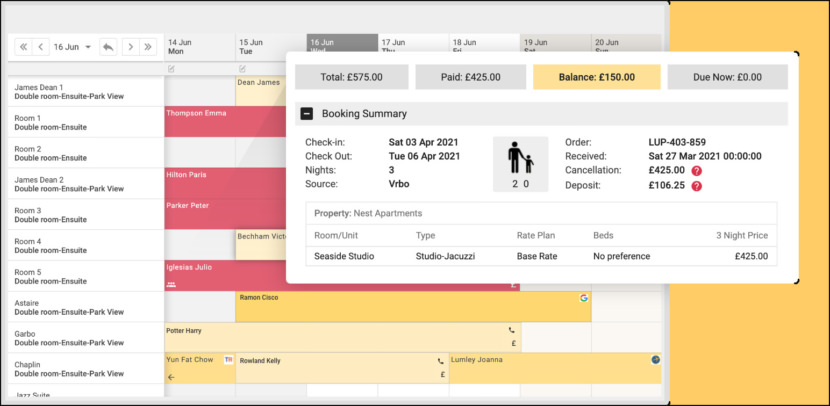
Task: Click the Cancellation help question mark icon
Action: click(696, 171)
